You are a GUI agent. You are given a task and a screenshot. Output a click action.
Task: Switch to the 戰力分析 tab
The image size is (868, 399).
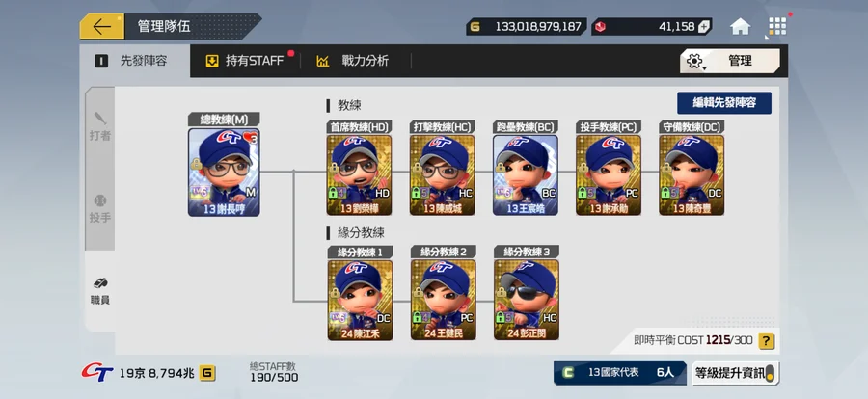[x=353, y=61]
